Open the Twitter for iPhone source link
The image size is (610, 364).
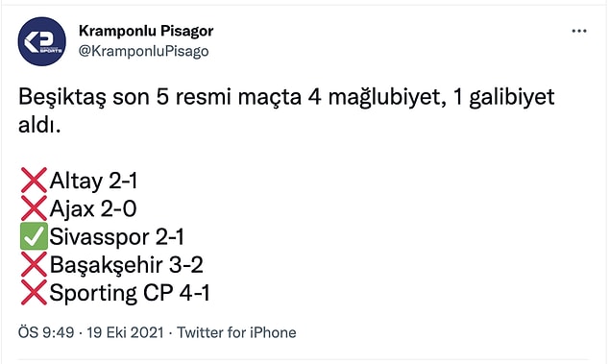(236, 332)
